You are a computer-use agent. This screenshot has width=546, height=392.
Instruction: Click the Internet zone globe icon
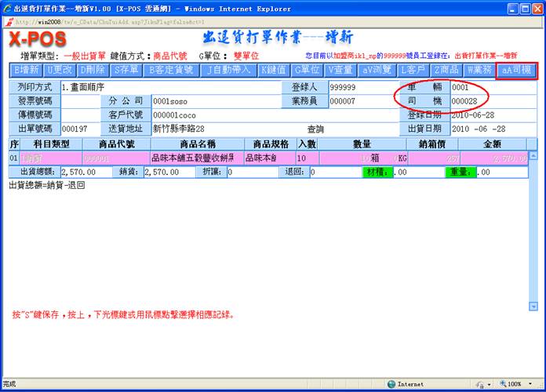coord(391,384)
